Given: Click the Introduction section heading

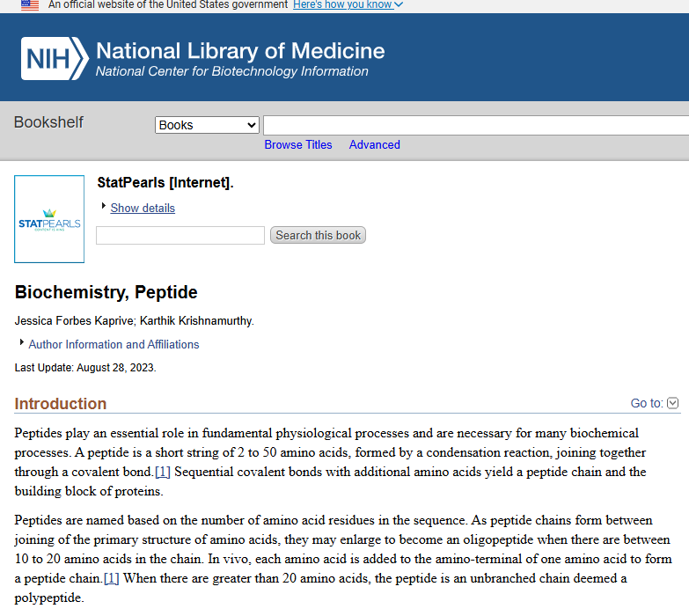Looking at the screenshot, I should click(x=61, y=404).
